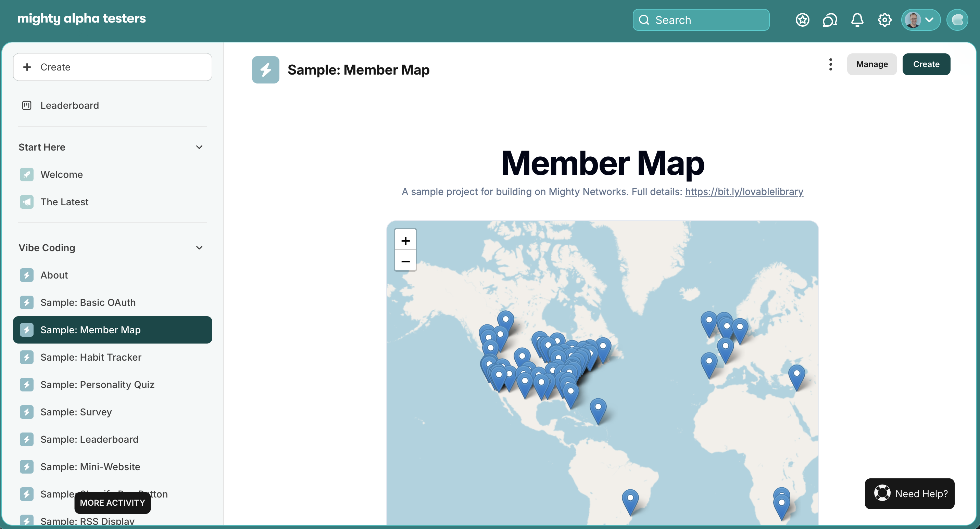
Task: Collapse the Start Here section
Action: (x=199, y=147)
